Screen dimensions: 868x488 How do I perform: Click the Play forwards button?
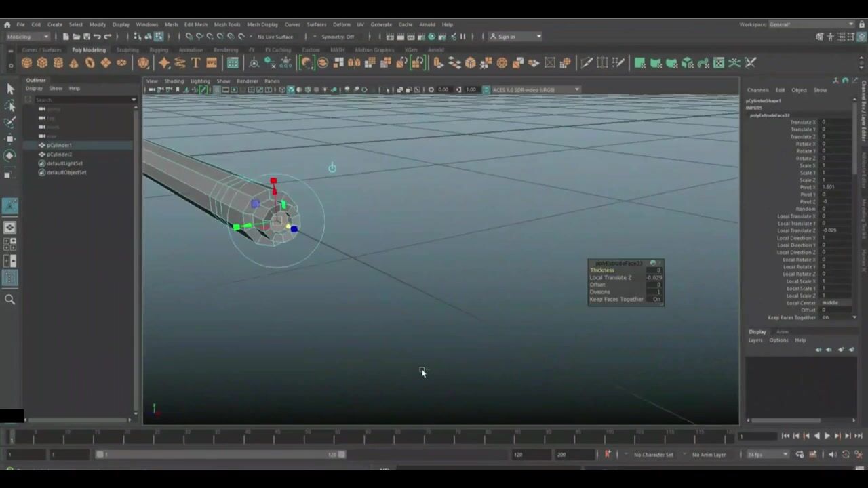click(x=827, y=436)
